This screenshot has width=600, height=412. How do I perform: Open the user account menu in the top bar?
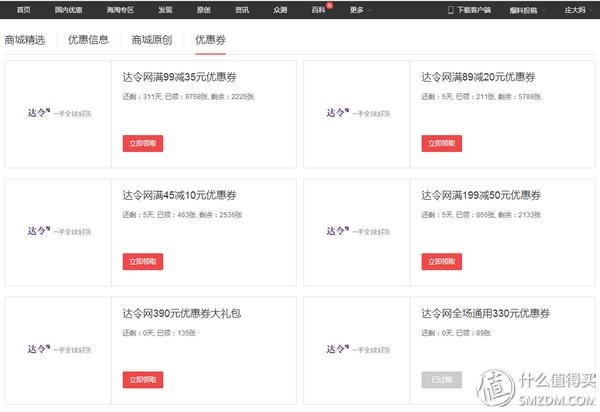coord(579,10)
